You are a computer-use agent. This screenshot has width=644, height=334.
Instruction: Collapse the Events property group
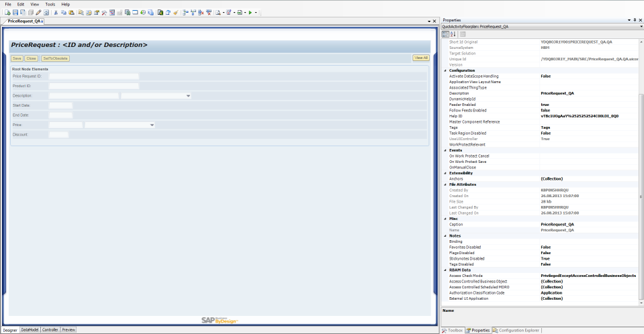445,150
